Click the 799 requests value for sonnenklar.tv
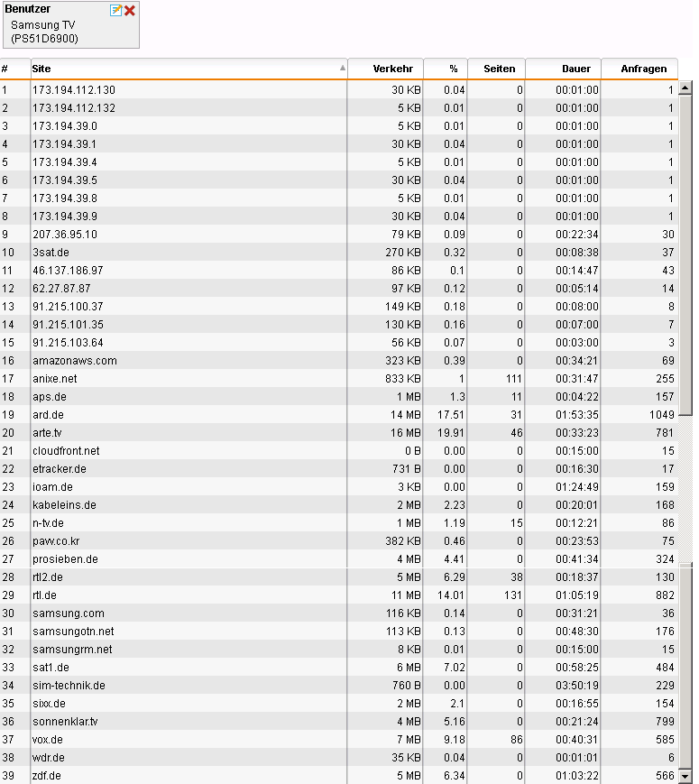 pyautogui.click(x=665, y=722)
